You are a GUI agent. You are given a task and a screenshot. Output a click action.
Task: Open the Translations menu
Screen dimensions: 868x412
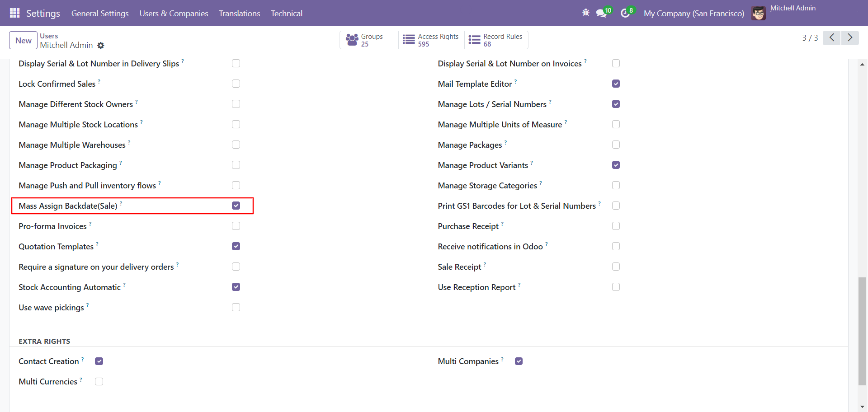tap(240, 13)
